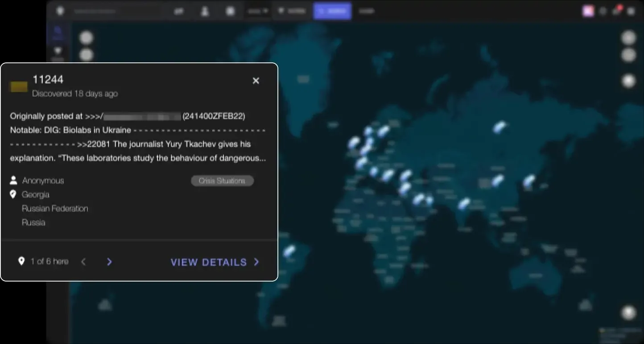This screenshot has height=344, width=644.
Task: Select the Crisis Situations tag
Action: click(222, 181)
